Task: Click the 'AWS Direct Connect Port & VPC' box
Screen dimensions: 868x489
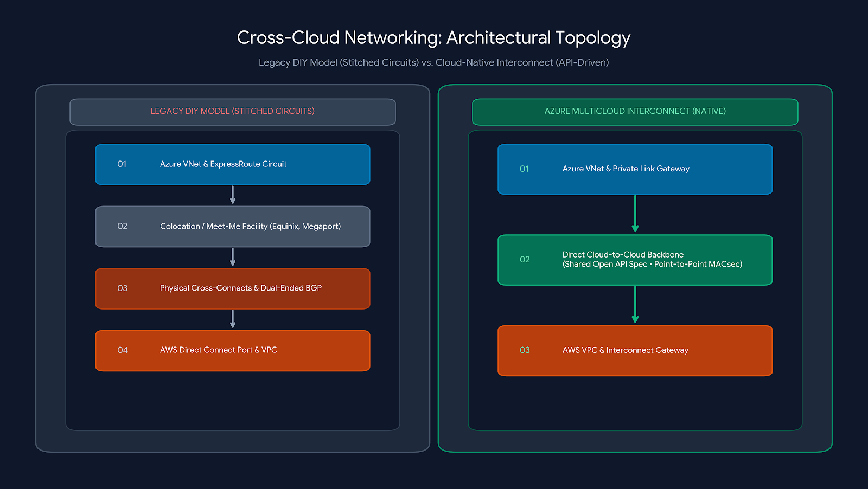Action: click(x=233, y=350)
